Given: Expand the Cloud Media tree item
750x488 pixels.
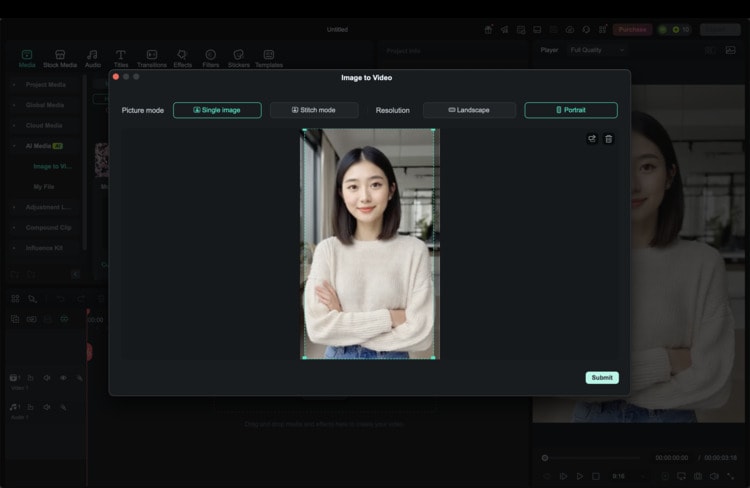Looking at the screenshot, I should (14, 125).
